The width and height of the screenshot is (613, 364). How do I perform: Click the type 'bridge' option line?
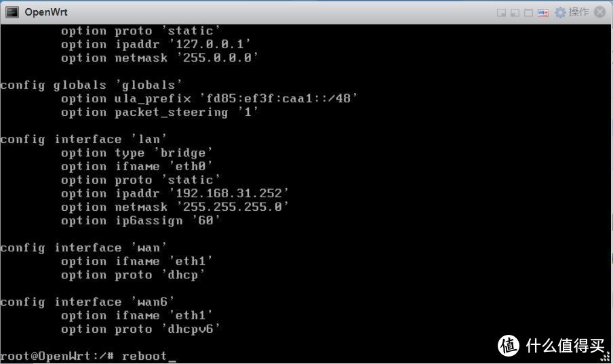click(136, 153)
